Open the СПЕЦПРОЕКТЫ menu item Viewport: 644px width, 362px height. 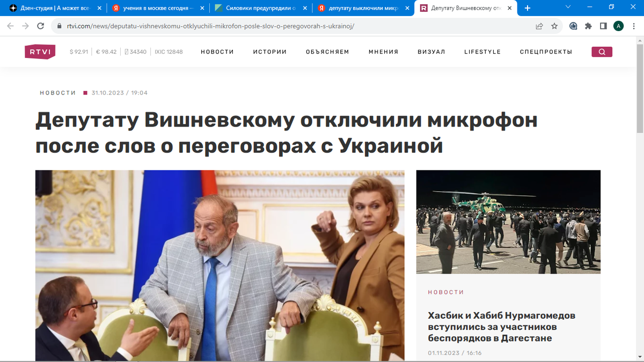(546, 52)
